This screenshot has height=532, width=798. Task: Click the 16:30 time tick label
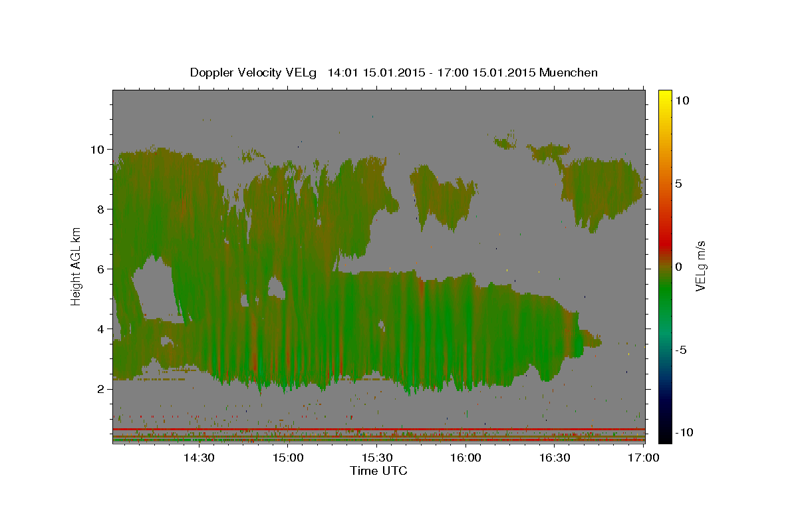(x=555, y=458)
